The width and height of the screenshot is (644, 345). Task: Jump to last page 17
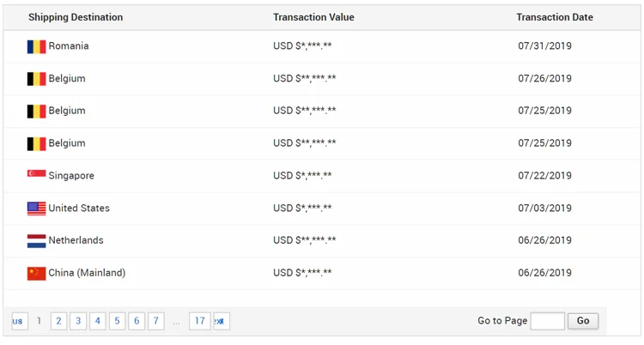pyautogui.click(x=199, y=321)
